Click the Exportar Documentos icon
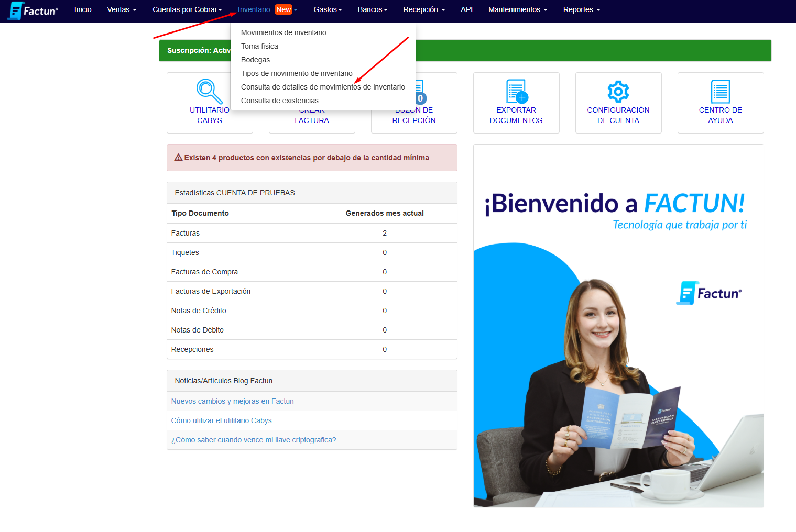Screen dimensions: 796x532 [x=517, y=91]
